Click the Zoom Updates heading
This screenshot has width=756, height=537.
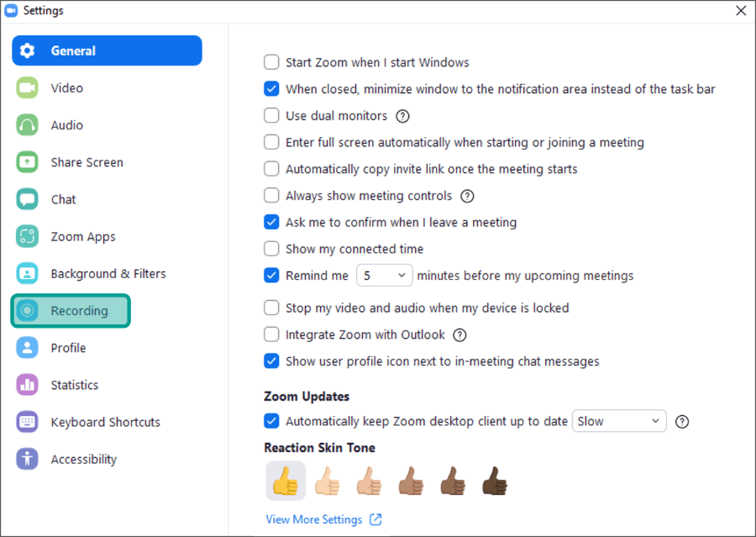pyautogui.click(x=307, y=397)
